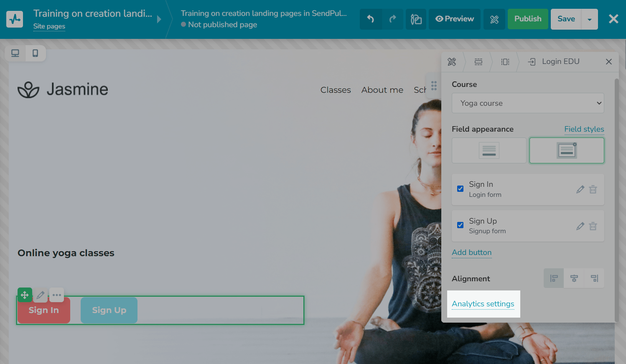
Task: Select the outlined field appearance option
Action: [x=566, y=150]
